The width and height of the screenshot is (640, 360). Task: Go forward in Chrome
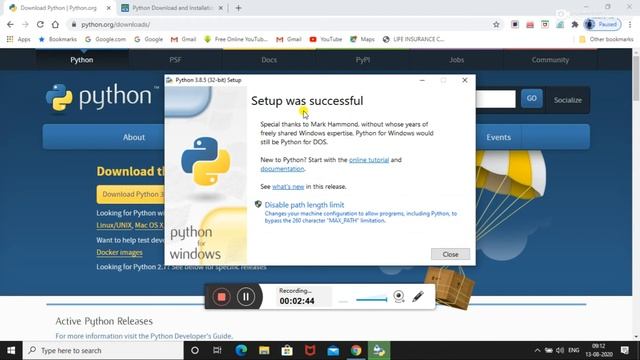click(x=25, y=24)
